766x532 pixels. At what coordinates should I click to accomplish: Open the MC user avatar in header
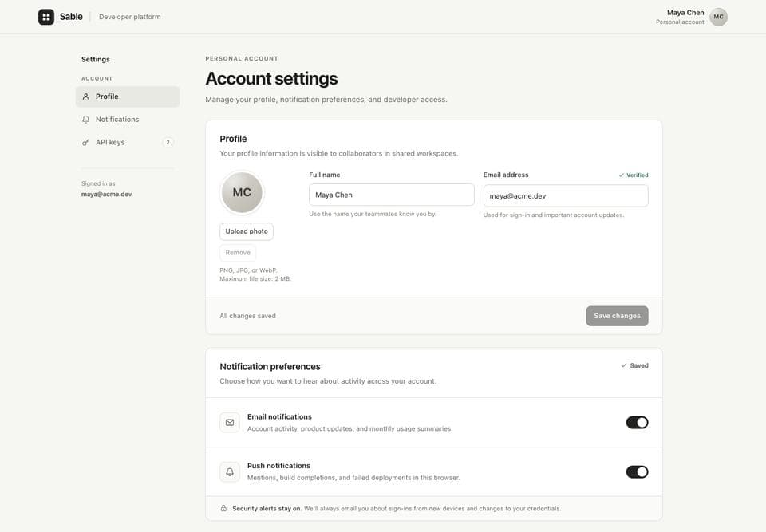coord(718,17)
